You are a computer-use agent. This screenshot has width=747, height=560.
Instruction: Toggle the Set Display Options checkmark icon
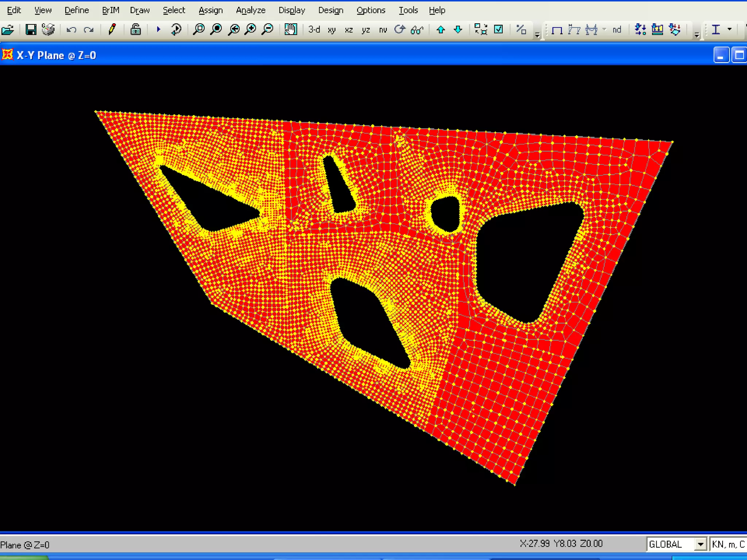[498, 30]
